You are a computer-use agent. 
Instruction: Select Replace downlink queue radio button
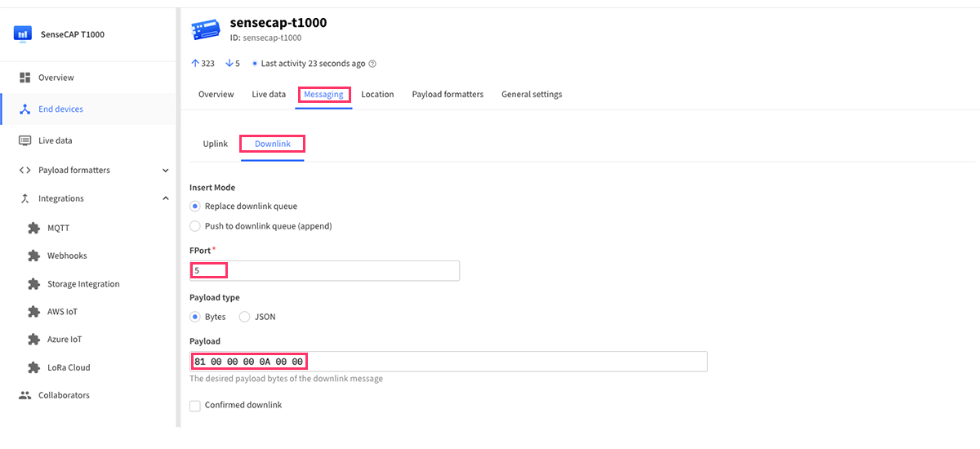[194, 206]
